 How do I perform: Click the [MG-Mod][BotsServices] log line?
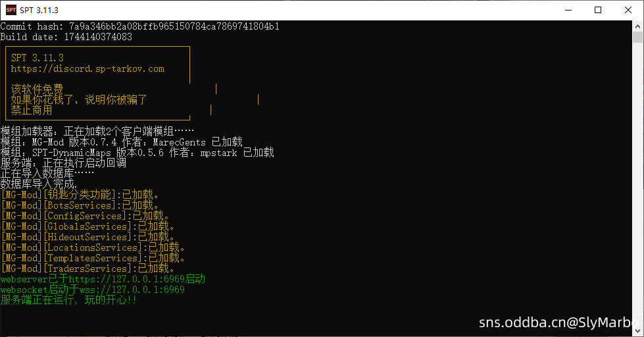coord(80,205)
